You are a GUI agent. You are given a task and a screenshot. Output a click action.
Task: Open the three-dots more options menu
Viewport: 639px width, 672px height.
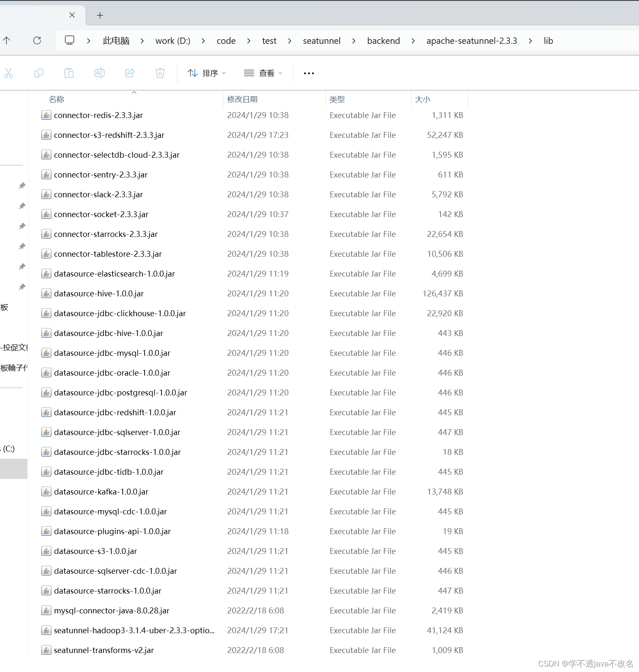[309, 73]
